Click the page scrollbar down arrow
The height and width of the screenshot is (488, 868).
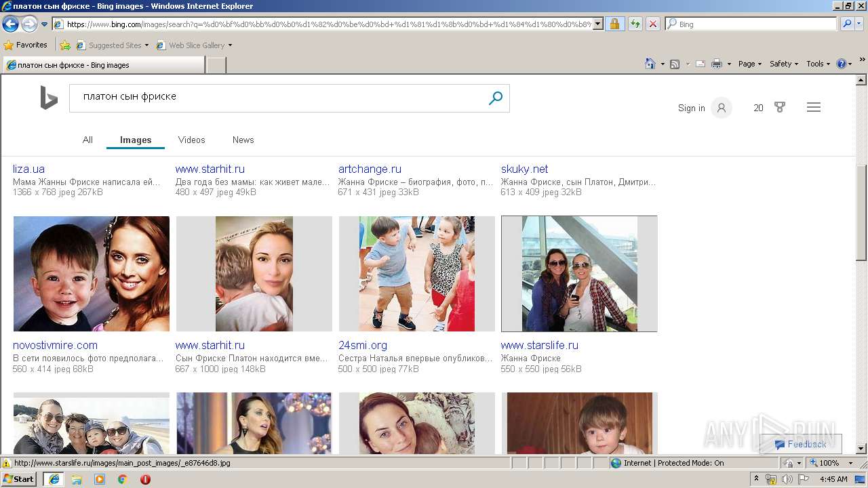click(861, 449)
